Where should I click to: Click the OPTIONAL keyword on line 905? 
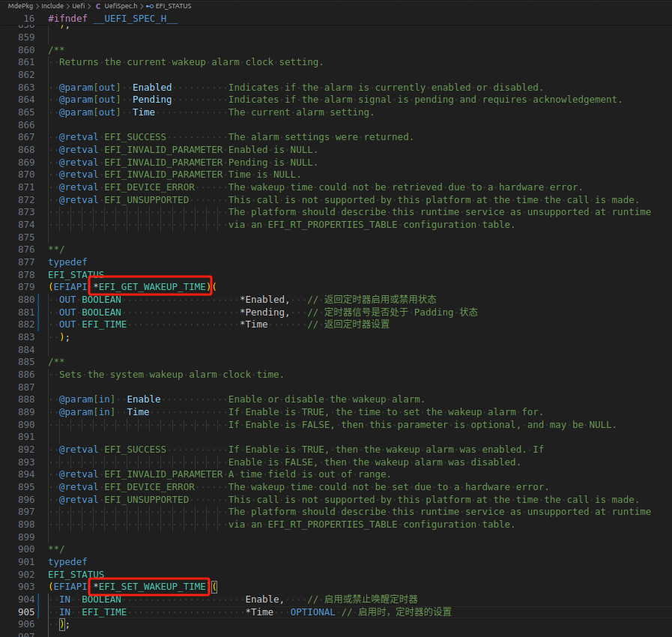click(x=312, y=612)
